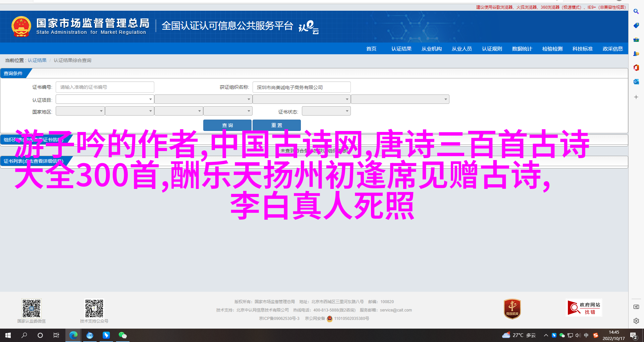
Task: Open the third 认证项目 dropdown
Action: pyautogui.click(x=302, y=99)
